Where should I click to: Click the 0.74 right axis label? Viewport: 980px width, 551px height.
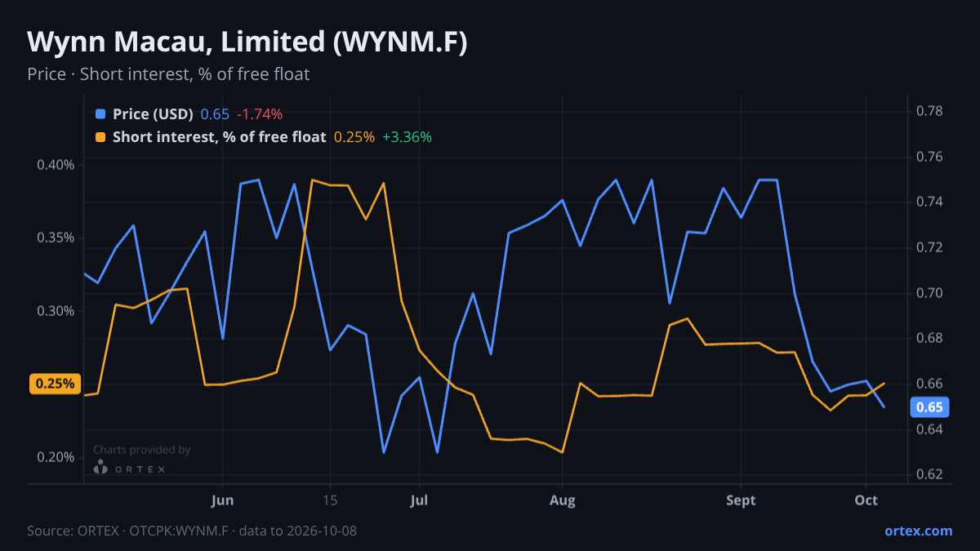click(x=930, y=202)
